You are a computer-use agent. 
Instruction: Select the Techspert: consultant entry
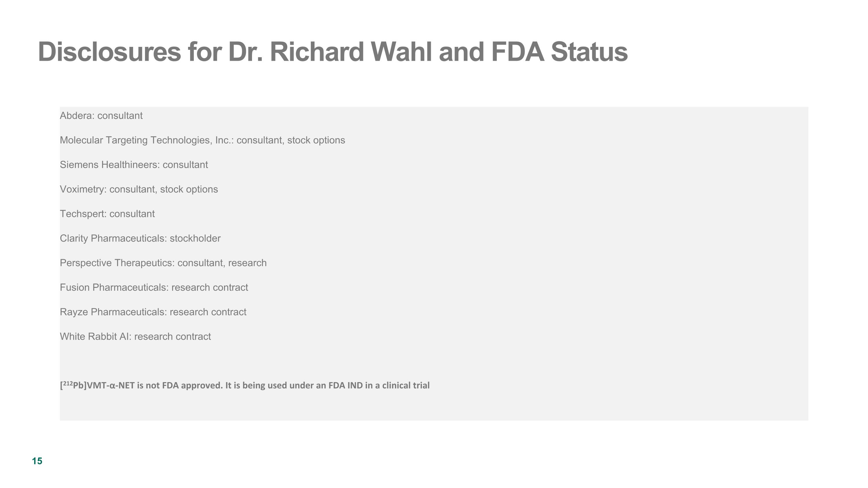click(107, 214)
